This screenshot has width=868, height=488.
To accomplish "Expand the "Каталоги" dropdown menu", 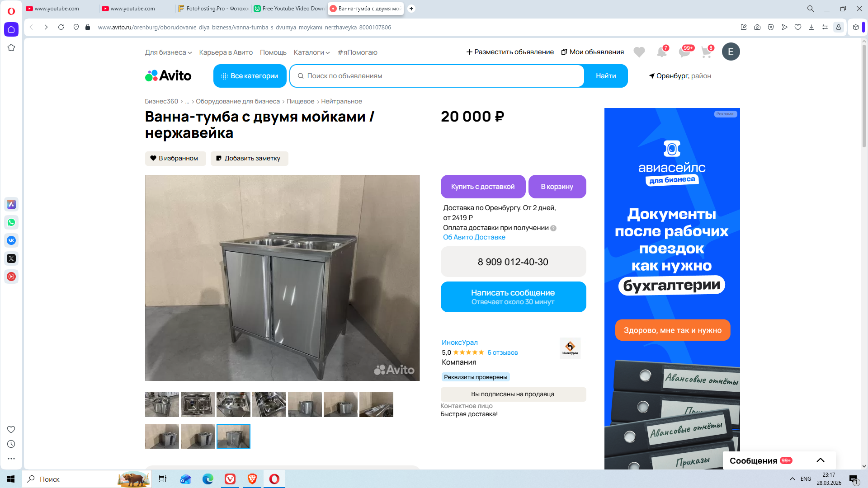I will (x=311, y=52).
